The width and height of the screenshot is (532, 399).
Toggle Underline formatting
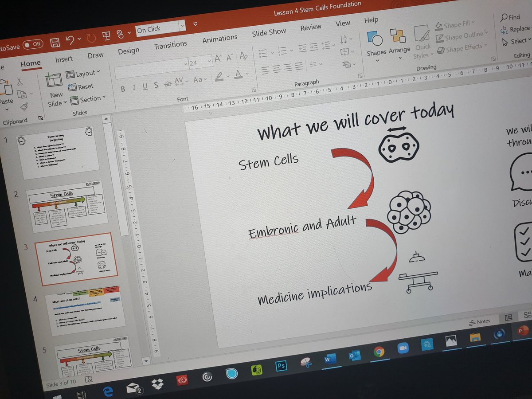[145, 86]
